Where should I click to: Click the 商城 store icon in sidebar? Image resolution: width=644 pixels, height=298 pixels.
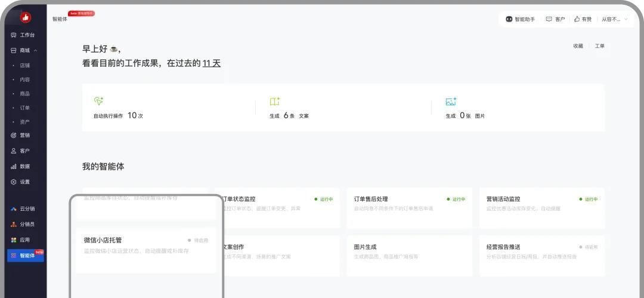point(14,50)
